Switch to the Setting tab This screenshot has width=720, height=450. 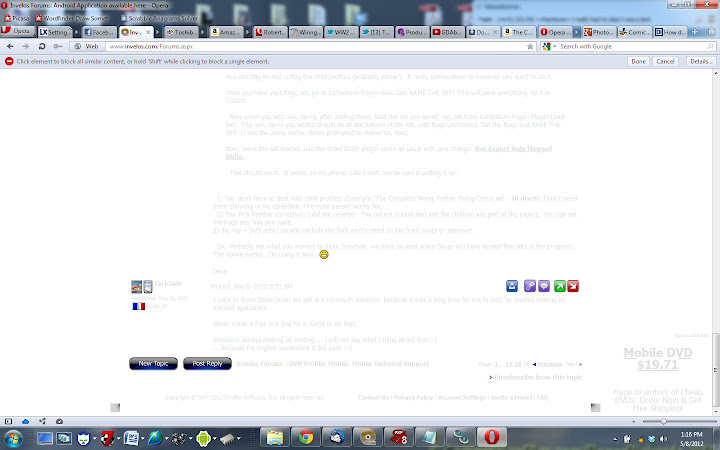(55, 32)
